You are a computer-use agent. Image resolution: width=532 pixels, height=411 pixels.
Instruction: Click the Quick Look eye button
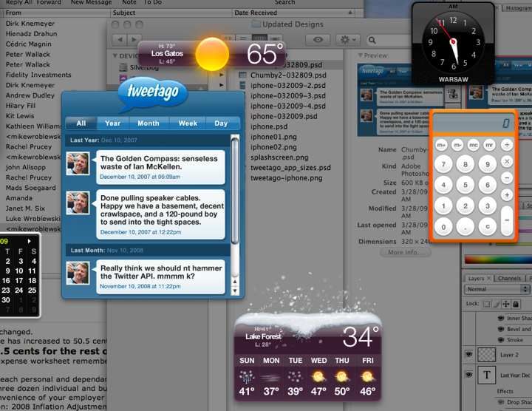318,40
